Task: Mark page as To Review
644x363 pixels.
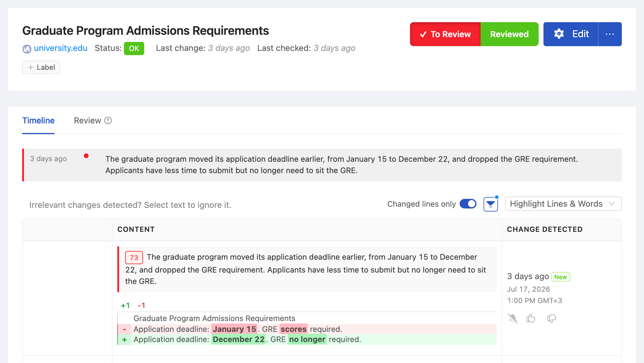Action: click(x=445, y=34)
